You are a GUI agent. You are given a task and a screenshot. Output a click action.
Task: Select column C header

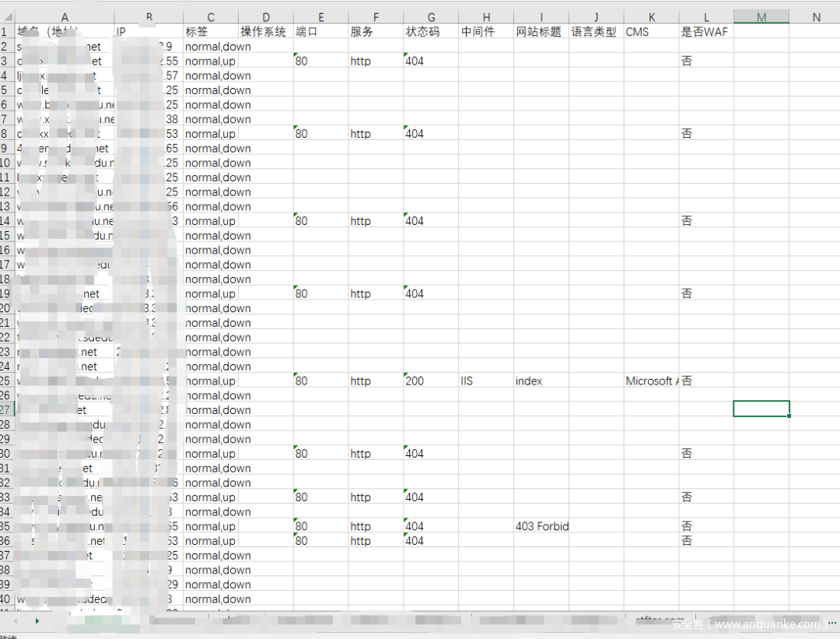coord(211,17)
